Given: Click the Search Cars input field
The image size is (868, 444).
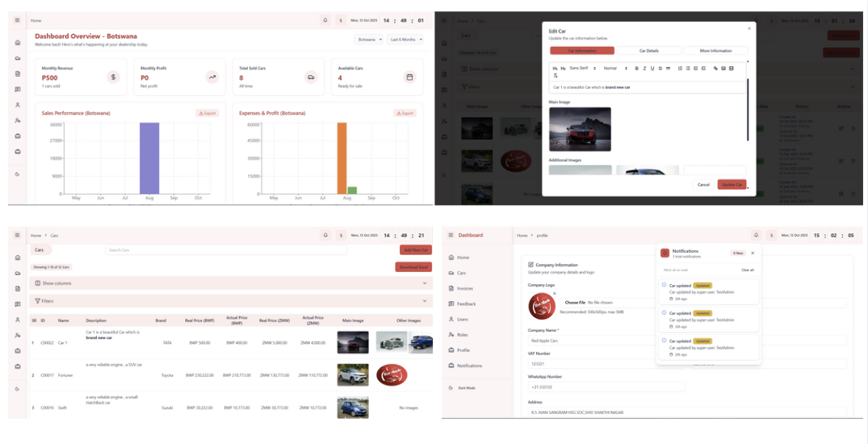Looking at the screenshot, I should (226, 250).
